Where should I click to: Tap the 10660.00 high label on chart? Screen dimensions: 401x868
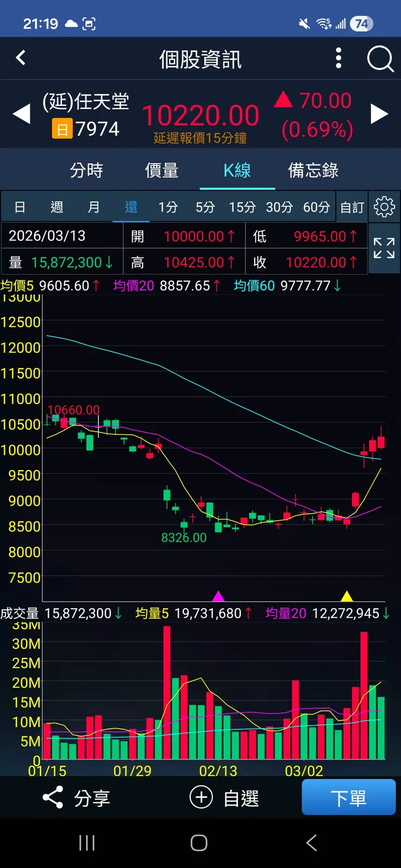[x=74, y=410]
